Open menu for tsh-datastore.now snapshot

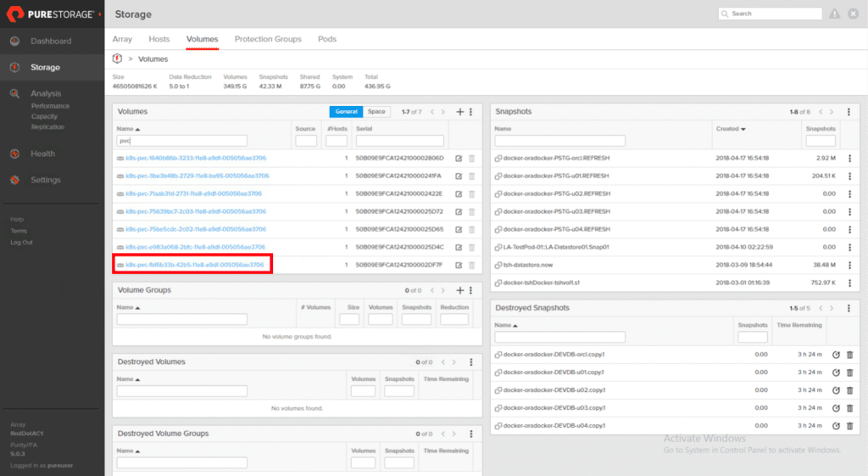[849, 265]
